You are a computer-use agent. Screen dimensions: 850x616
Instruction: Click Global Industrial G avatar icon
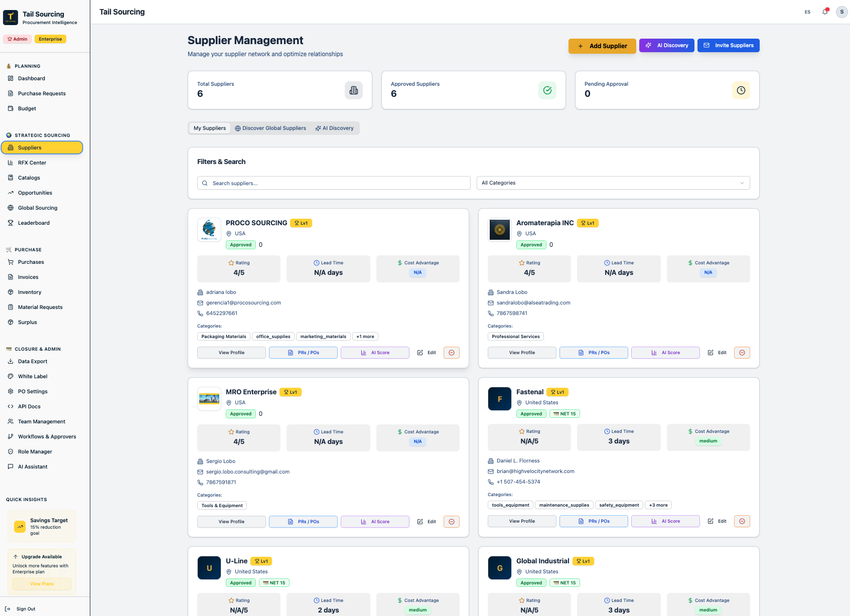[500, 568]
